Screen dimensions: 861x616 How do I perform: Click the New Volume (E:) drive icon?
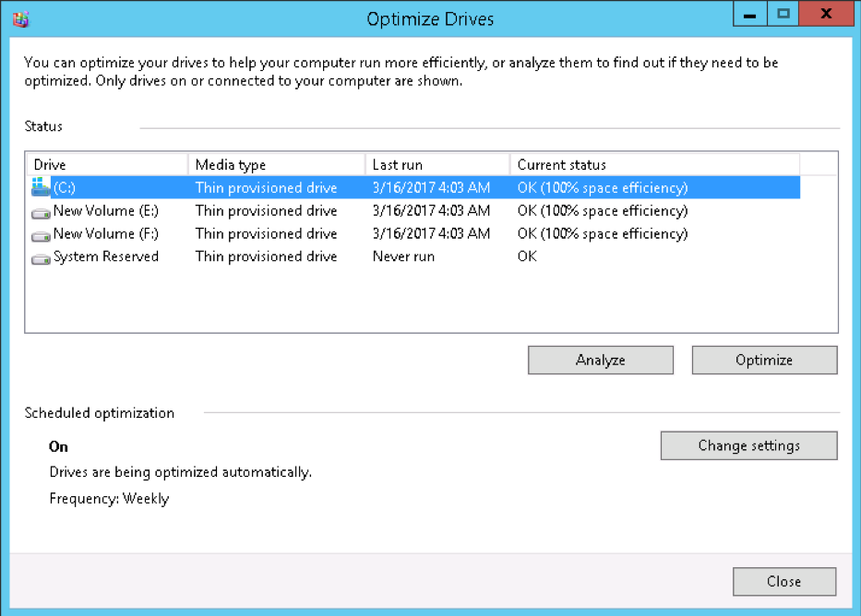coord(40,212)
